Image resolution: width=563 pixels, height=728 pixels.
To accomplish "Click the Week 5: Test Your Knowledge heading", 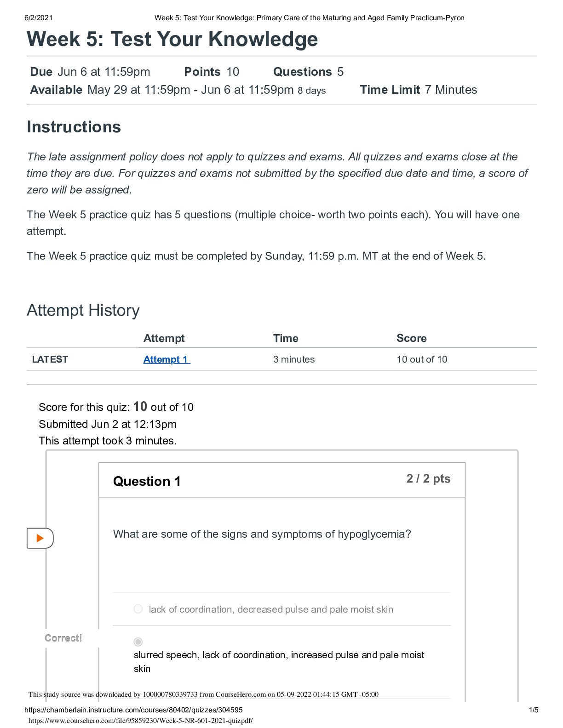I will 172,39.
